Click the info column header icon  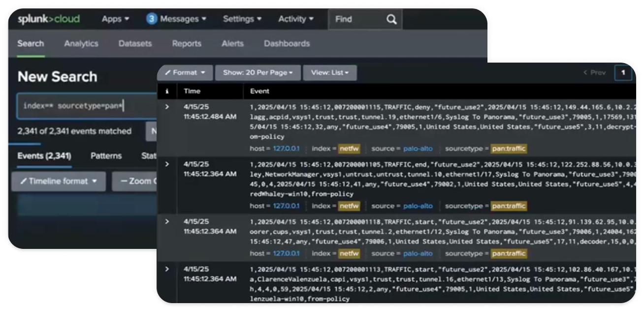click(x=167, y=91)
